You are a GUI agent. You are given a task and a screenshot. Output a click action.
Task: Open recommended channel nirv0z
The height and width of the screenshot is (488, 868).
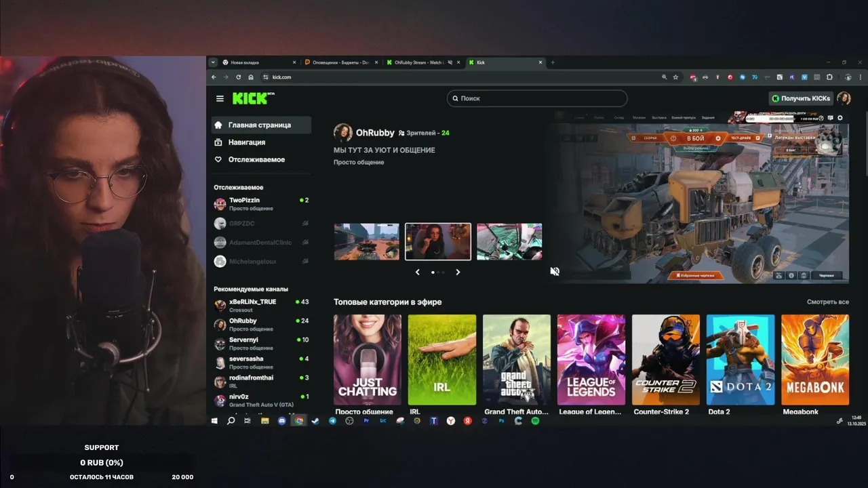pos(261,401)
